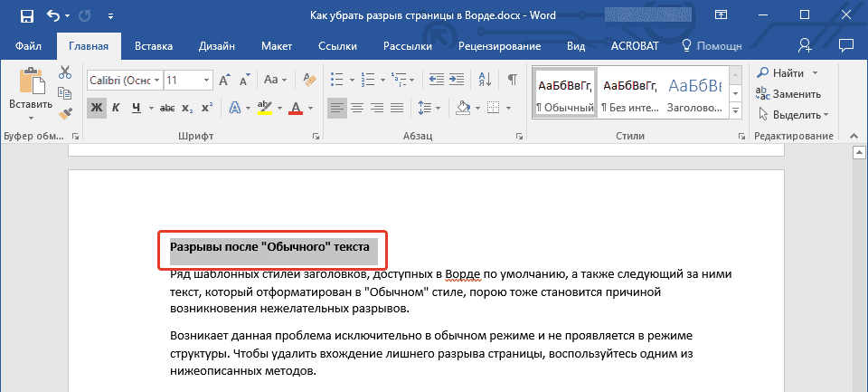The image size is (868, 392).
Task: Open the Рассылки tab
Action: (x=408, y=46)
